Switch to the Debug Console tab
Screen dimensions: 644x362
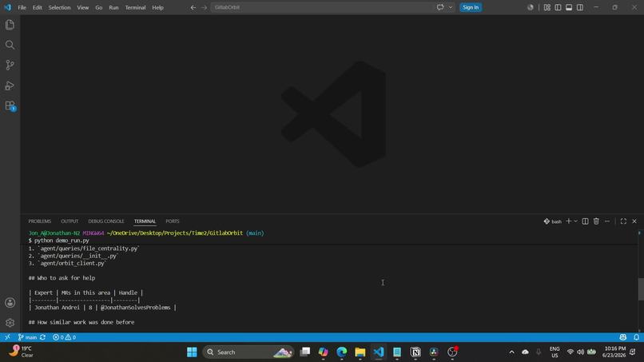coord(106,221)
